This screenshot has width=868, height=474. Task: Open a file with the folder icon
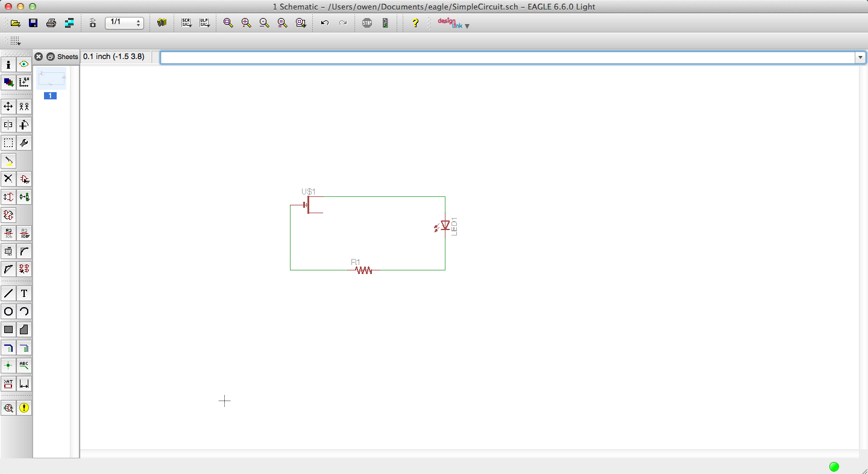click(15, 23)
